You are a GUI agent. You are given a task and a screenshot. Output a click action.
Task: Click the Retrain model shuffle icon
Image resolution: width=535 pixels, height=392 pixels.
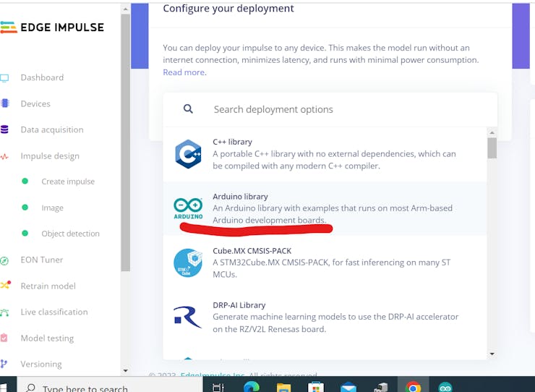[x=6, y=285]
